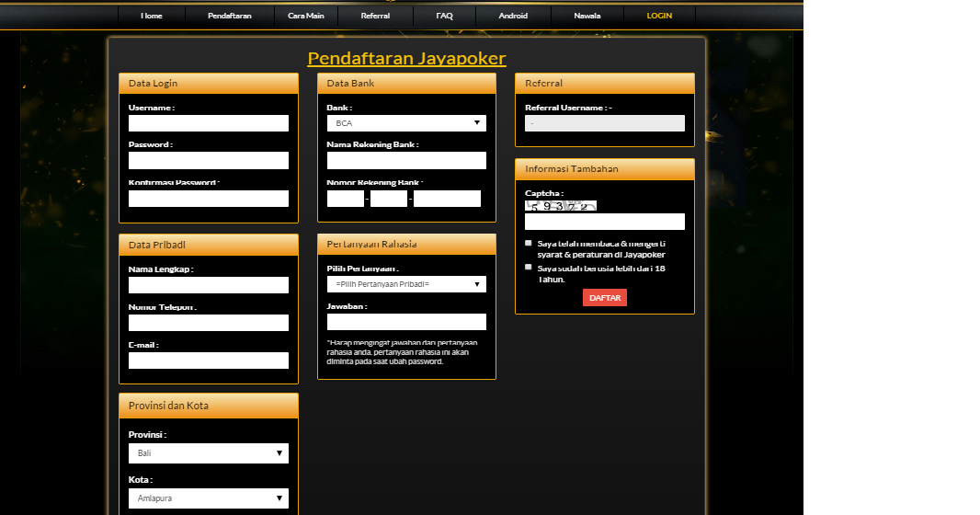Open the Provinsi dropdown showing Bali
Screen dimensions: 980x515
[209, 453]
